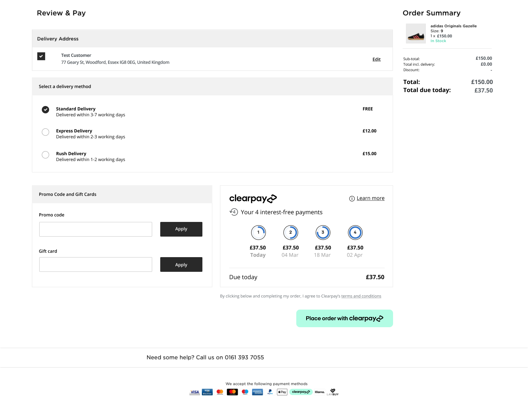This screenshot has height=420, width=528.
Task: Apply the gift card
Action: [181, 264]
